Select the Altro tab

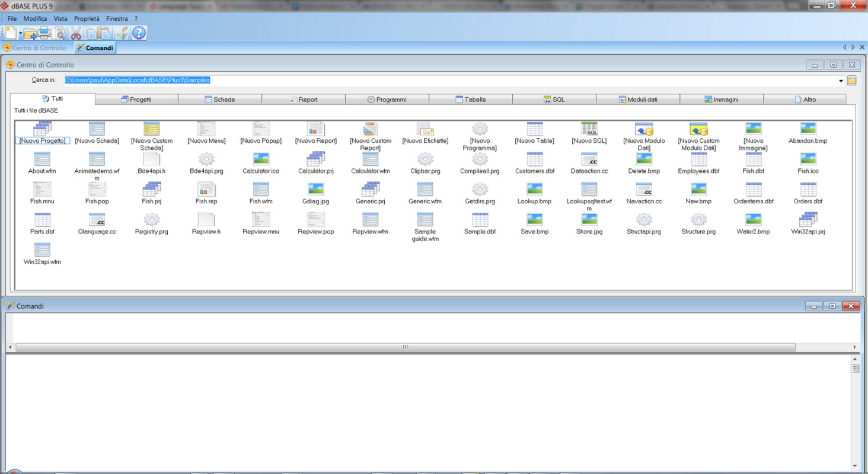click(805, 100)
